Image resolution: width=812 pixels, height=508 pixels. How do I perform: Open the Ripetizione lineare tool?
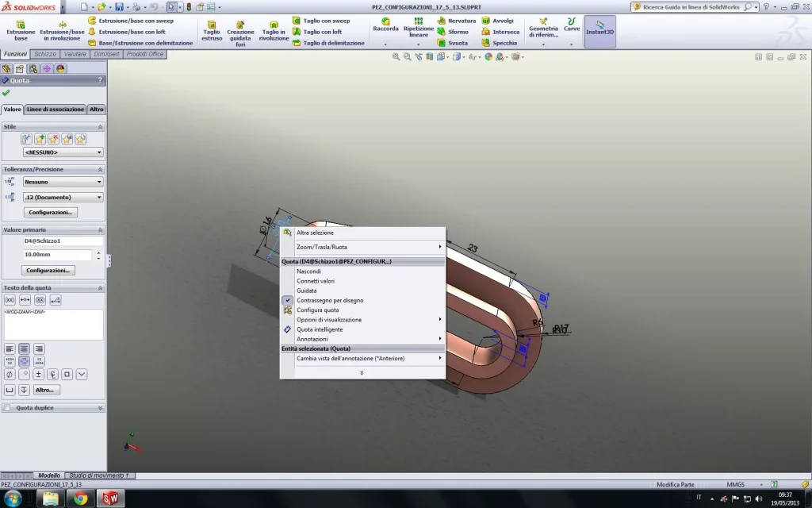419,27
